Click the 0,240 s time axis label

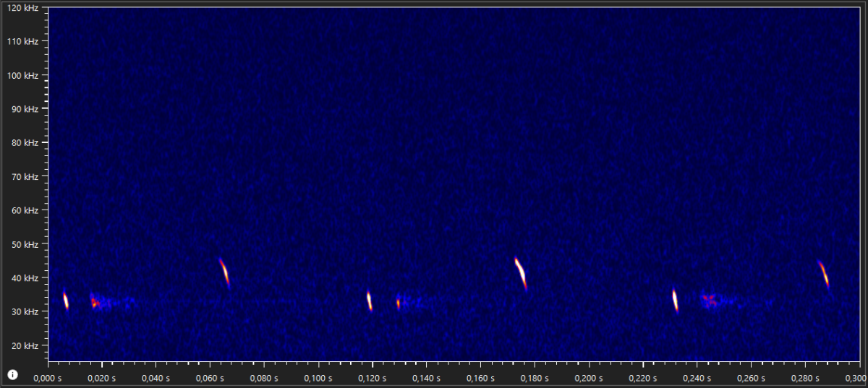pyautogui.click(x=695, y=378)
